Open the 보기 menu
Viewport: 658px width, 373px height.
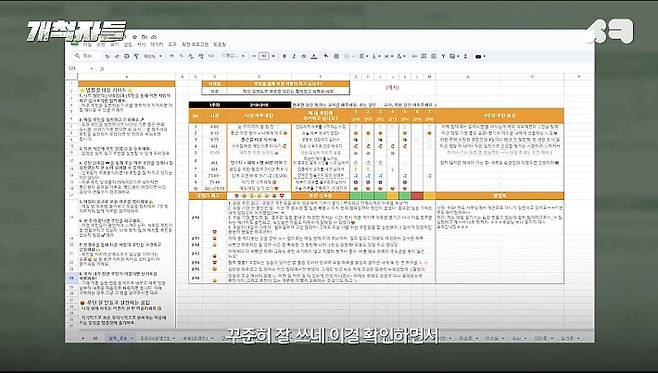click(114, 45)
